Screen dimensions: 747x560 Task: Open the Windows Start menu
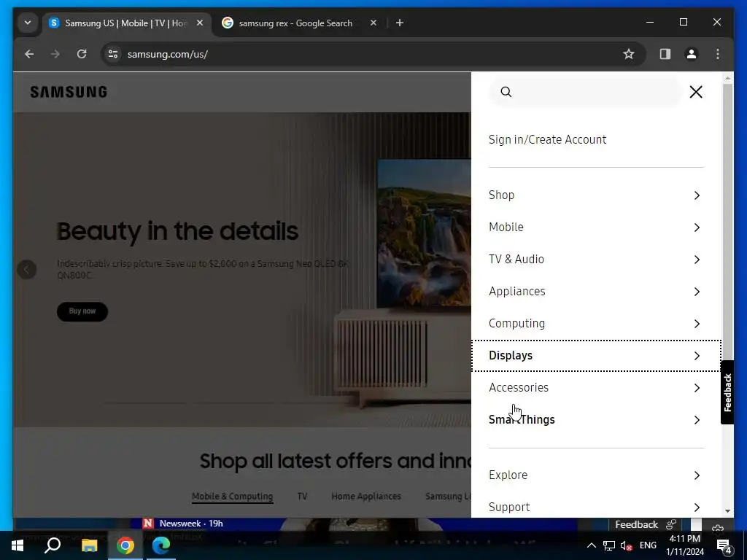(x=18, y=545)
